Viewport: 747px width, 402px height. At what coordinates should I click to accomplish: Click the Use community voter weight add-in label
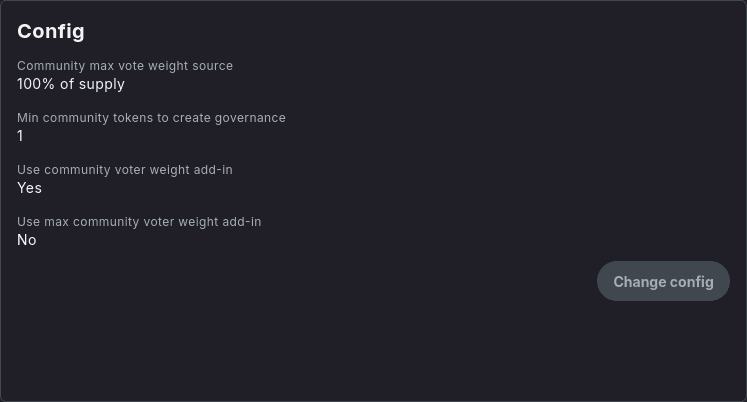(125, 170)
